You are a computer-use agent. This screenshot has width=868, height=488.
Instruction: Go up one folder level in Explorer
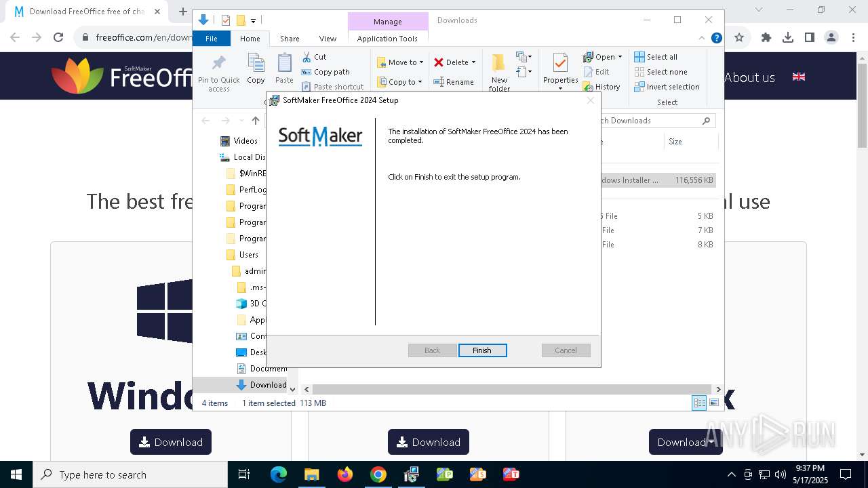(256, 121)
